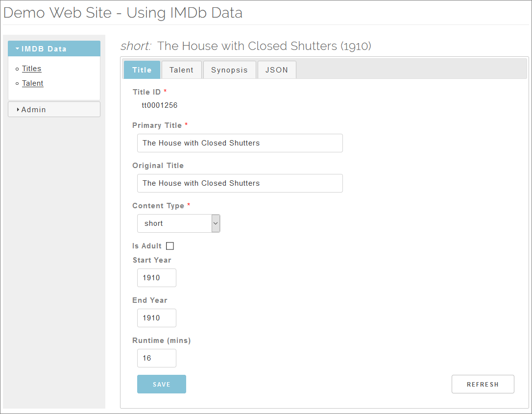The height and width of the screenshot is (414, 532).
Task: Click the Refresh button
Action: pos(483,384)
